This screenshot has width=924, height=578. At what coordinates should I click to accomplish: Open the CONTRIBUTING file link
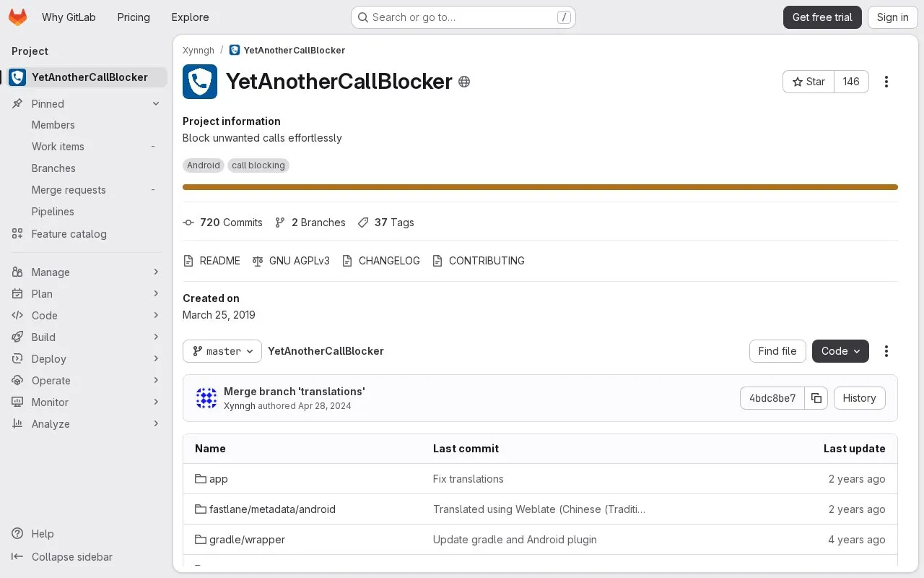[x=478, y=261]
